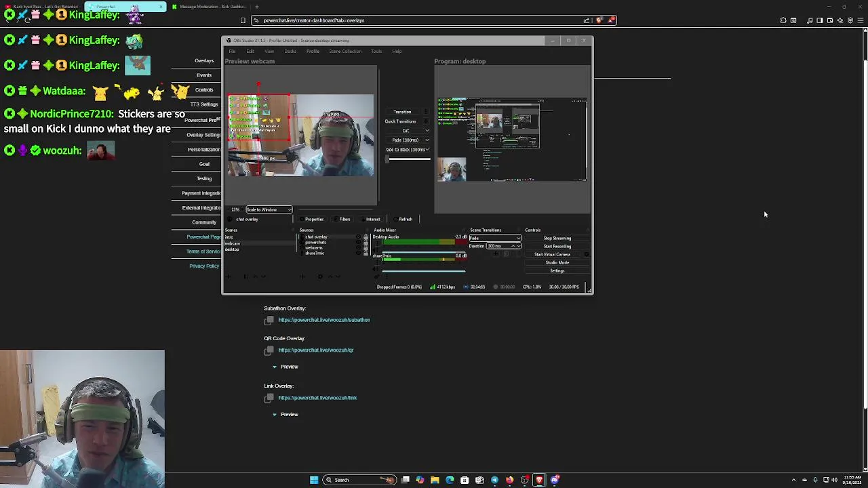
Task: Open Scale to Window preview scaling dropdown
Action: click(x=269, y=209)
